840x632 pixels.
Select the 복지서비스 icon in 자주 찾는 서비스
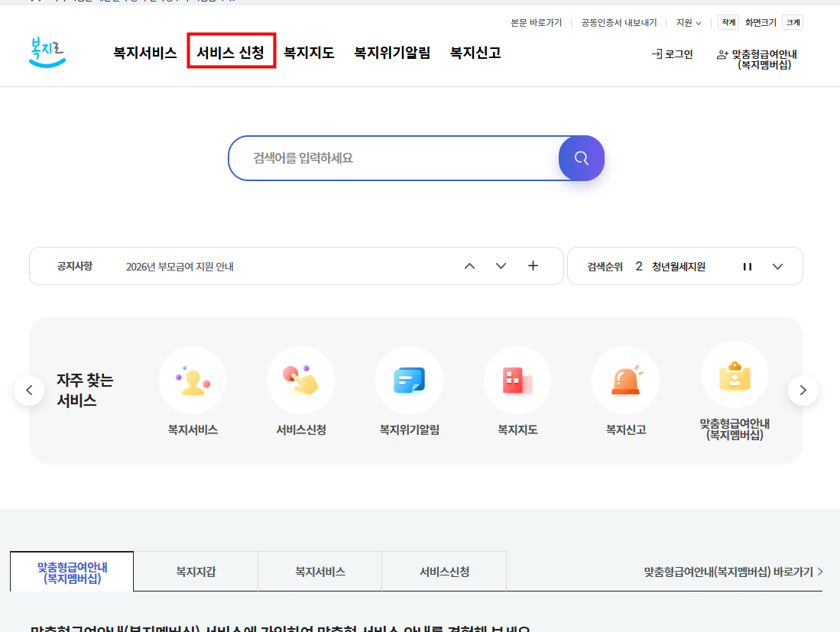192,379
